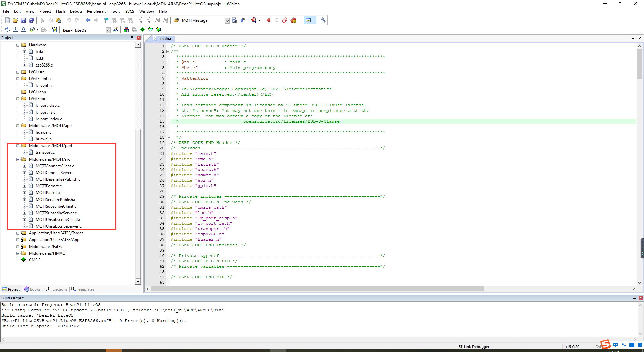Viewport: 644px width, 352px height.
Task: Switch to the Functions tab
Action: [56, 289]
